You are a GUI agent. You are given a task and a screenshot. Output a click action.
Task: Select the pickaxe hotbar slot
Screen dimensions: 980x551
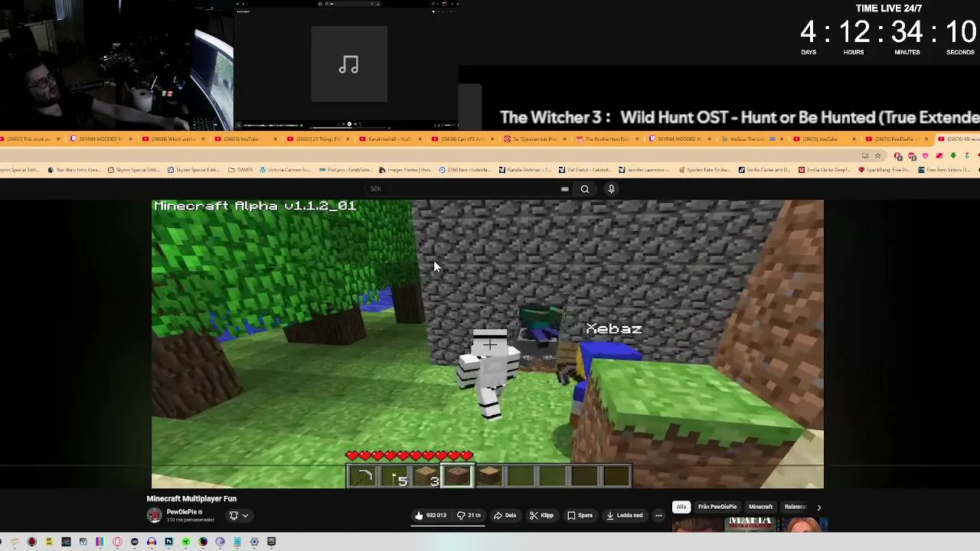point(364,477)
